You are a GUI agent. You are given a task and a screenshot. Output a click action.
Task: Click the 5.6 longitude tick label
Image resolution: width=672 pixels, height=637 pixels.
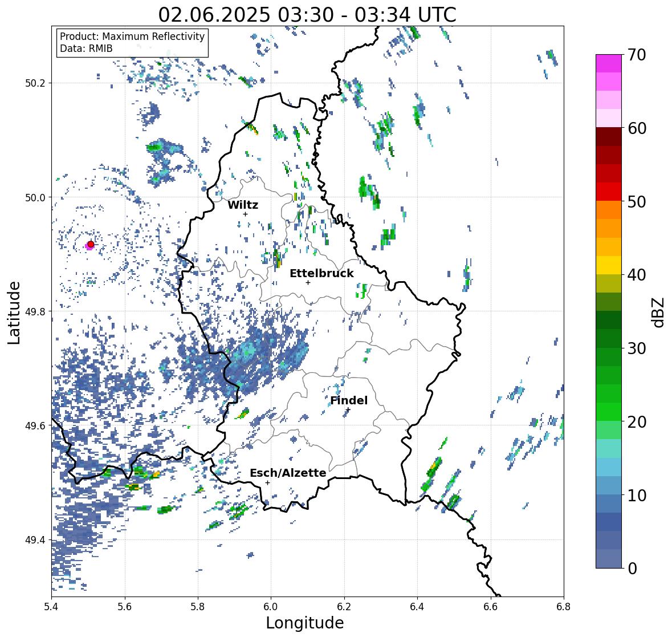pyautogui.click(x=125, y=606)
